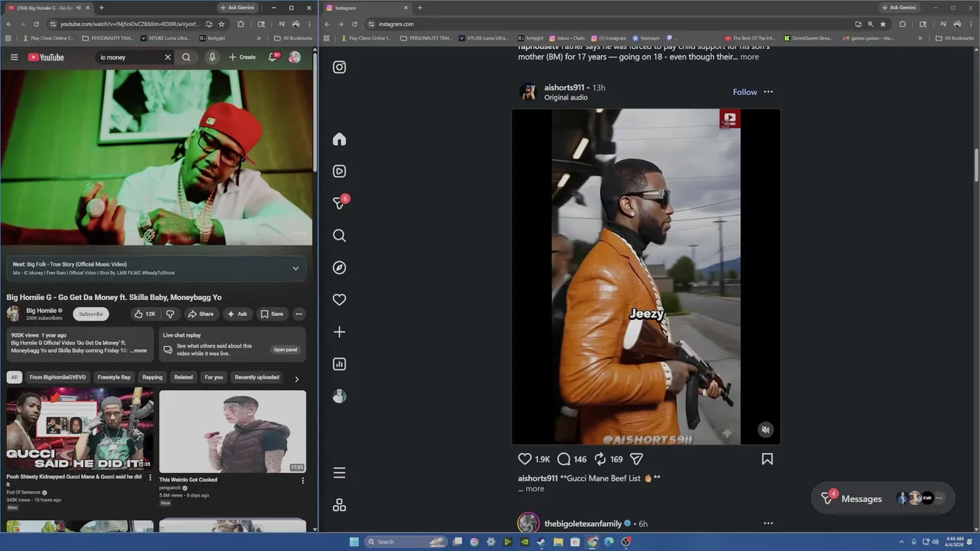Ask about the video with Ask
The image size is (980, 551).
pos(237,314)
